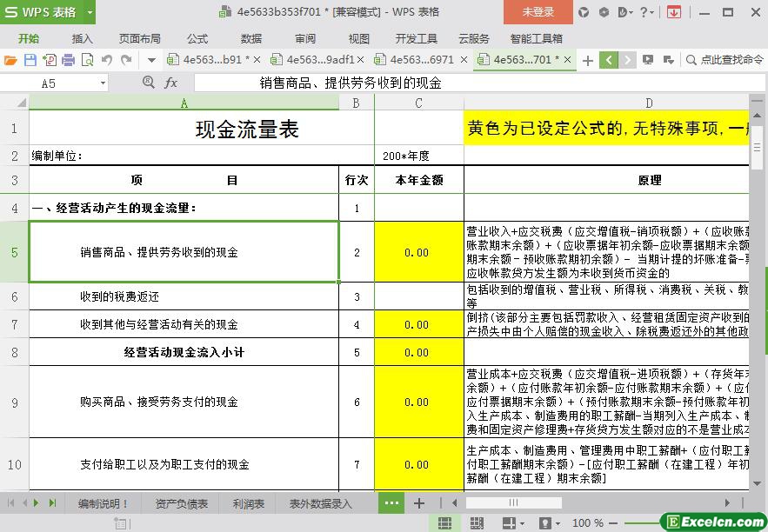Click the Print Preview icon
Viewport: 768px width, 532px height.
[x=87, y=60]
